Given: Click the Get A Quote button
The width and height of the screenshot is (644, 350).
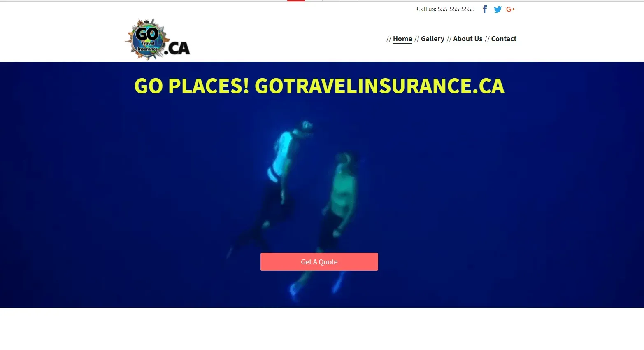Looking at the screenshot, I should [x=319, y=262].
